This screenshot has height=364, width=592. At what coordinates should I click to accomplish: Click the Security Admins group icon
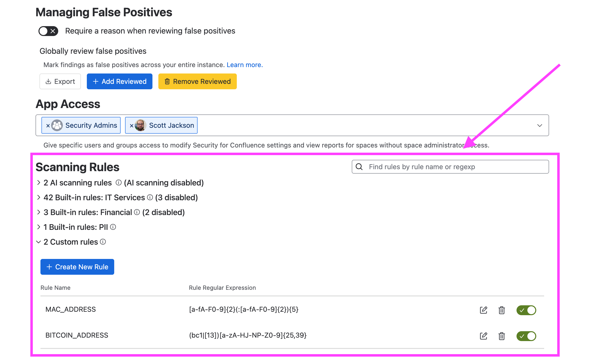point(57,125)
